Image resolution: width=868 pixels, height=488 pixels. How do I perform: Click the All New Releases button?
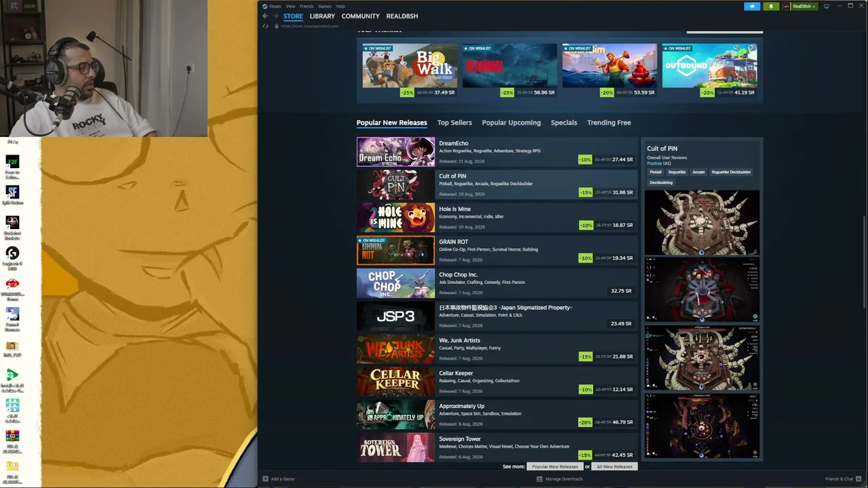[614, 467]
